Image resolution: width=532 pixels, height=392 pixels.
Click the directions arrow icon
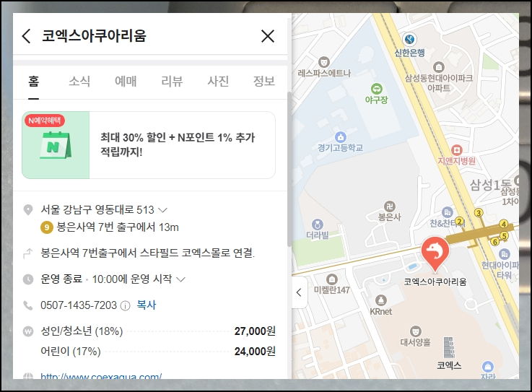point(28,253)
